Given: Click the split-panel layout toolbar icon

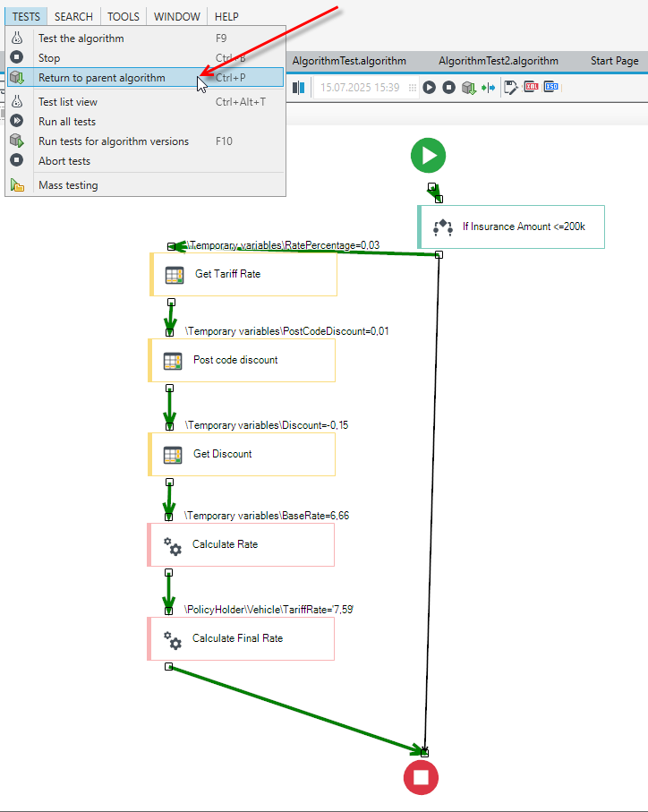Looking at the screenshot, I should coord(299,88).
